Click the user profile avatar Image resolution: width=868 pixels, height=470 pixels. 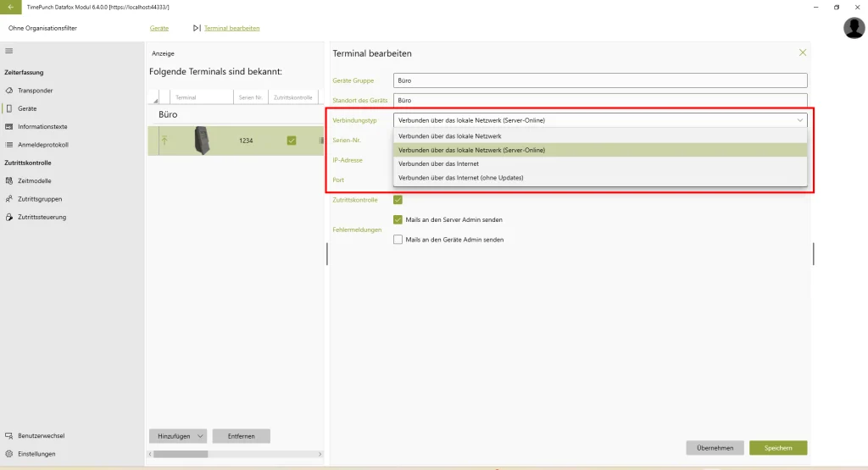[x=854, y=28]
